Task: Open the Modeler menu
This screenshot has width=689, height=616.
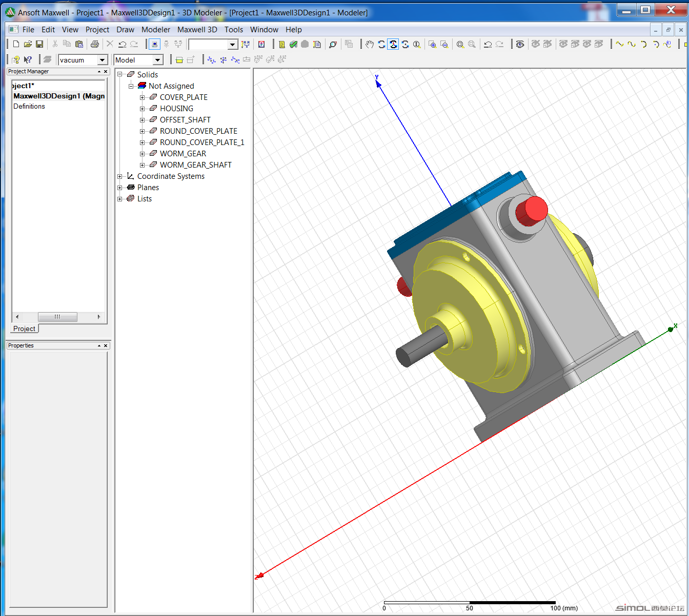Action: point(156,30)
